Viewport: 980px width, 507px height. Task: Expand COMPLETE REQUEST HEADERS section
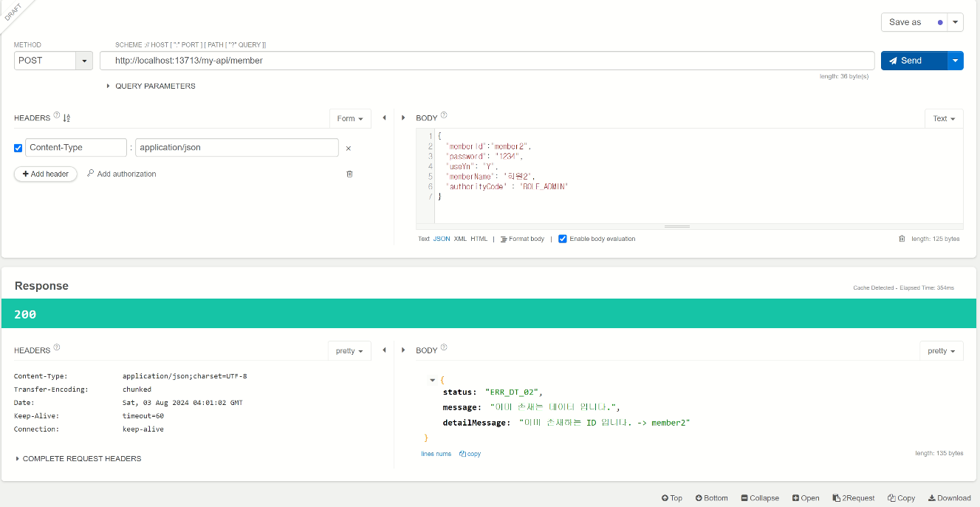coord(78,458)
